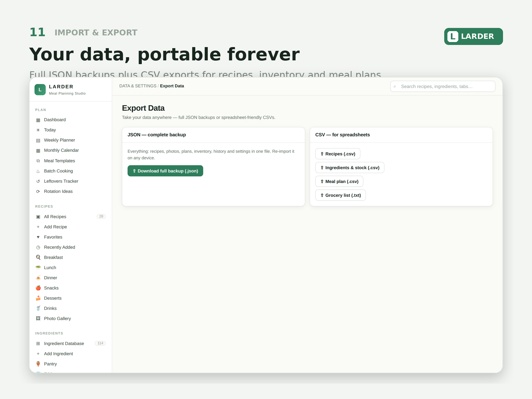Click the "JSON — complete backup" heading

pyautogui.click(x=157, y=135)
